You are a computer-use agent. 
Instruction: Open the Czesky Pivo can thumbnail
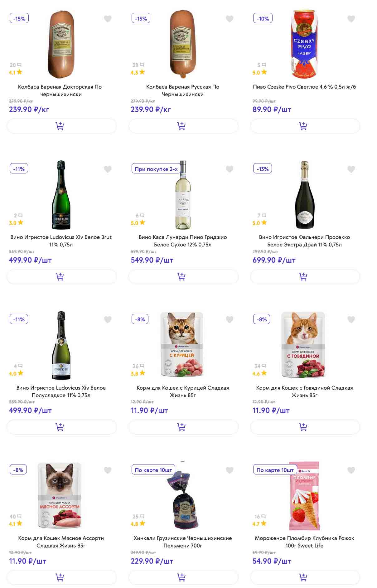[x=304, y=44]
